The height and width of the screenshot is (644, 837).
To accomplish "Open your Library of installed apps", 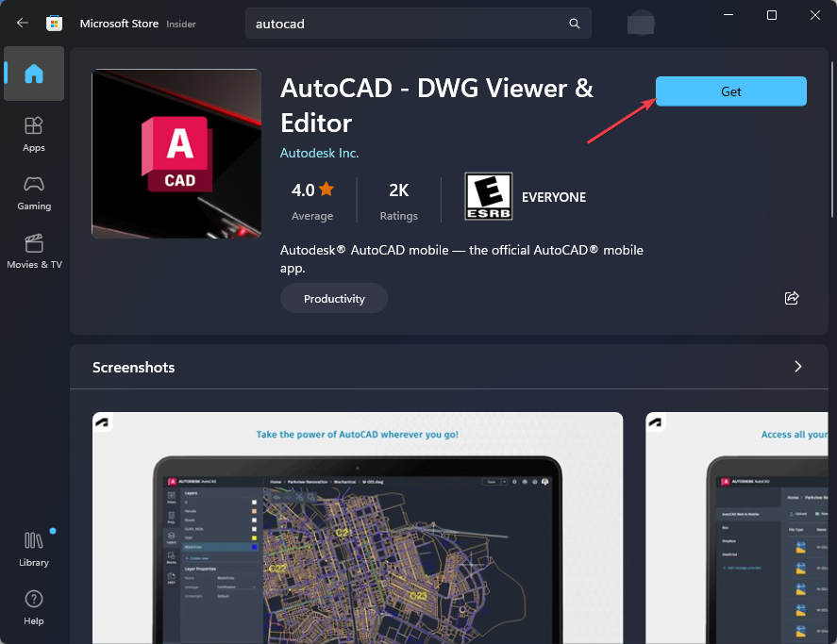I will [x=33, y=547].
